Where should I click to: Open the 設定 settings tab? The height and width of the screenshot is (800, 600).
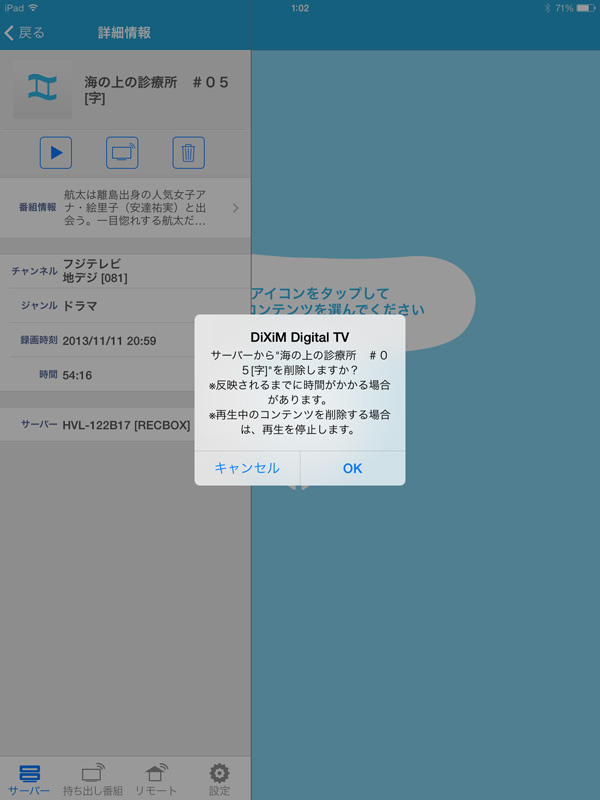[x=219, y=780]
